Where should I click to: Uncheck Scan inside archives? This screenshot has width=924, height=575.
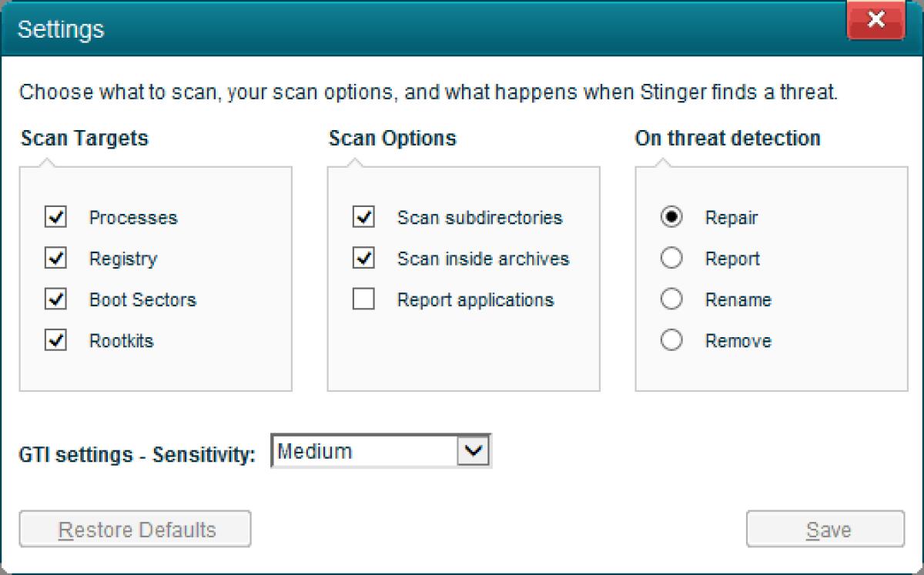pos(363,259)
